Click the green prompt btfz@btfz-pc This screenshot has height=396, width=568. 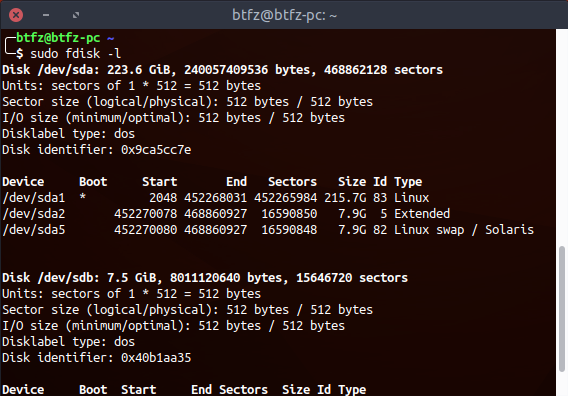[x=58, y=38]
